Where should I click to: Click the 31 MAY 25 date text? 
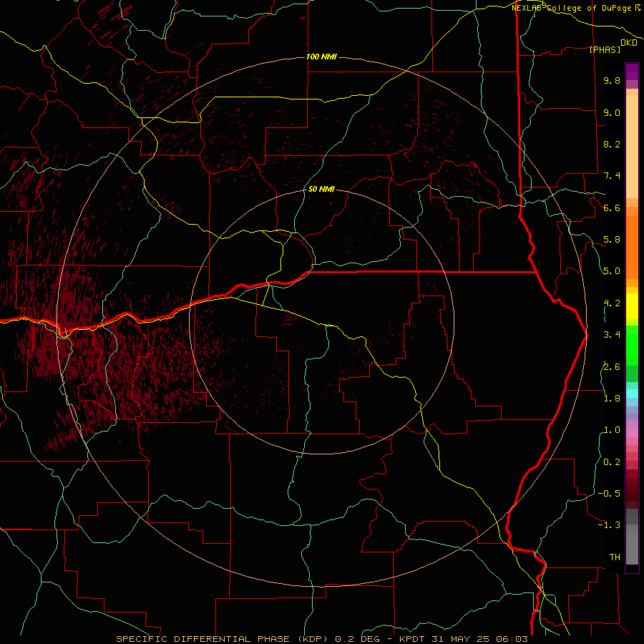tap(460, 639)
